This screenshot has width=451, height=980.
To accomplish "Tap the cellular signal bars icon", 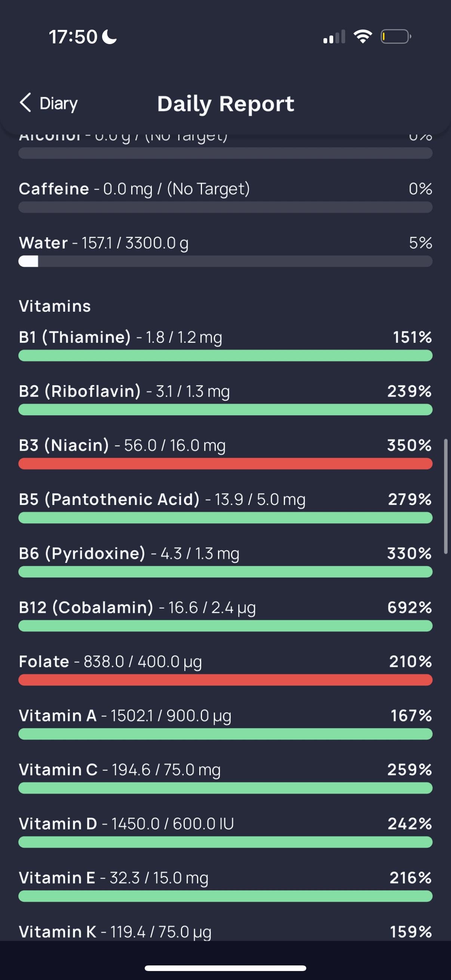I will pyautogui.click(x=334, y=37).
